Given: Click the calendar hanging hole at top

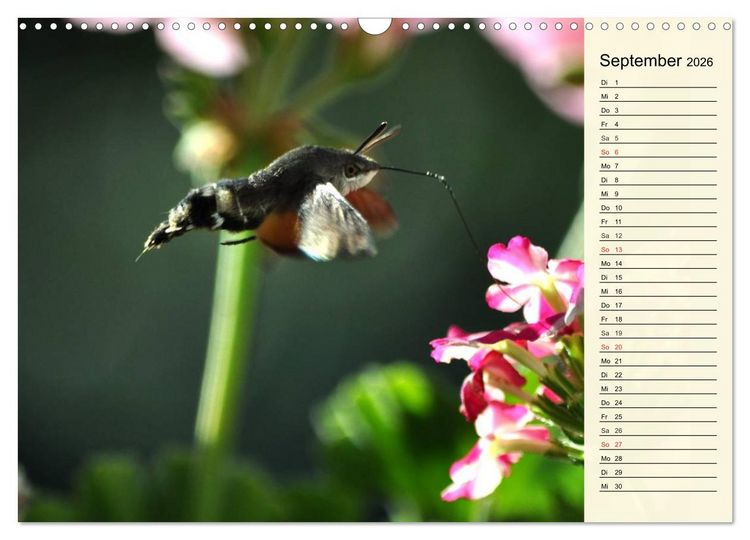Looking at the screenshot, I should tap(375, 26).
